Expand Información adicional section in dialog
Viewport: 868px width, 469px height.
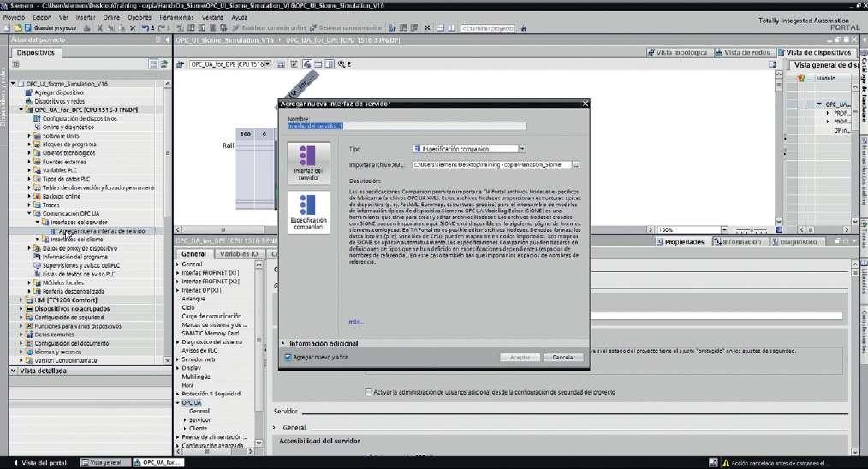click(x=283, y=343)
